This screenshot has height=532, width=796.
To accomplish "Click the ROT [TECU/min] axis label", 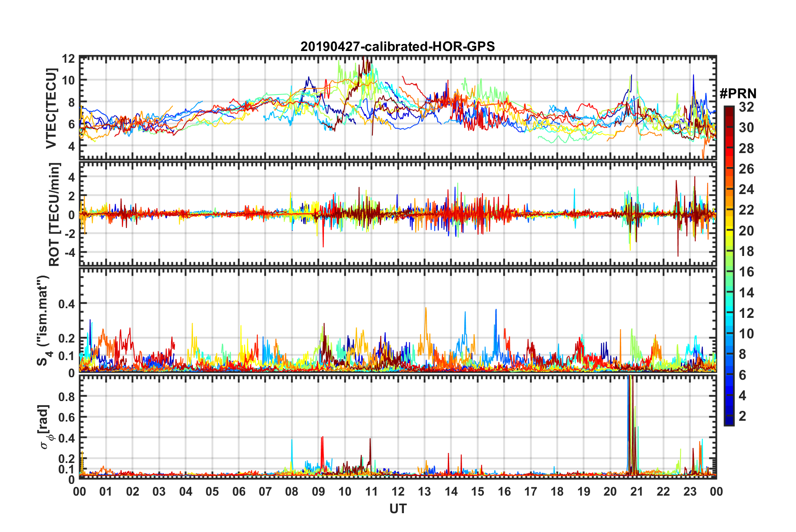I will 54,215.
